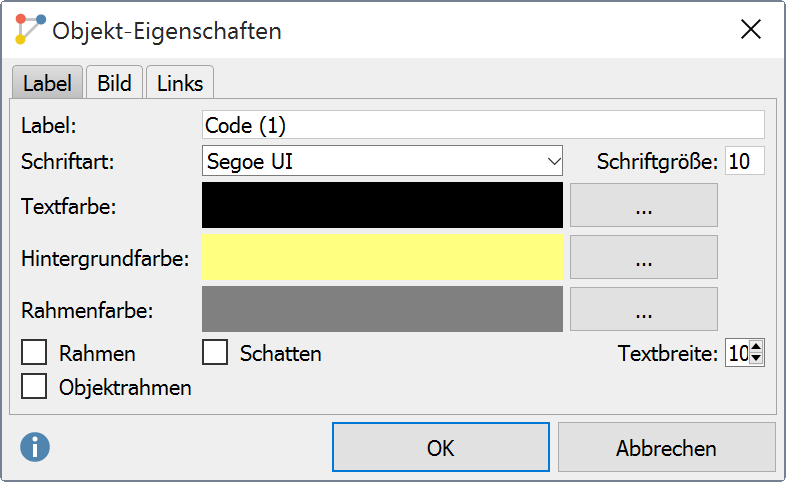Confirm with the OK button

point(441,447)
